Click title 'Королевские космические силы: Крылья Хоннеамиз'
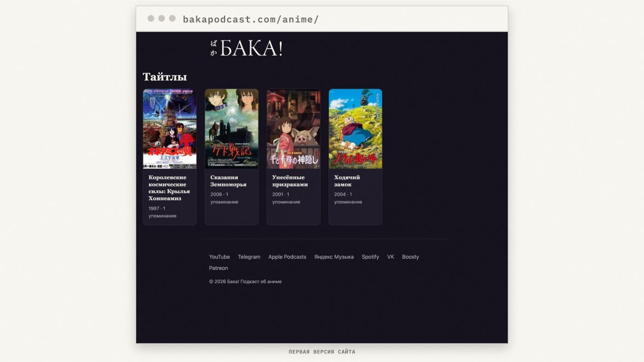 (x=169, y=188)
